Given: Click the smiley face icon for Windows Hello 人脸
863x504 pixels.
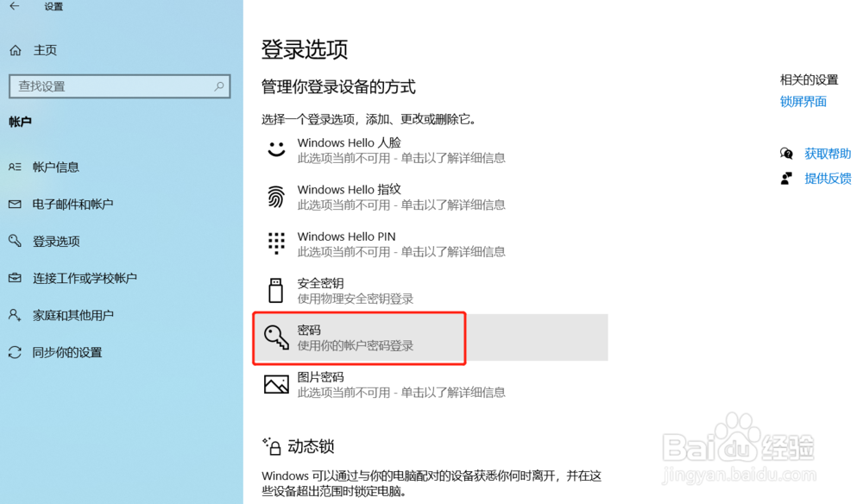Looking at the screenshot, I should [x=276, y=148].
